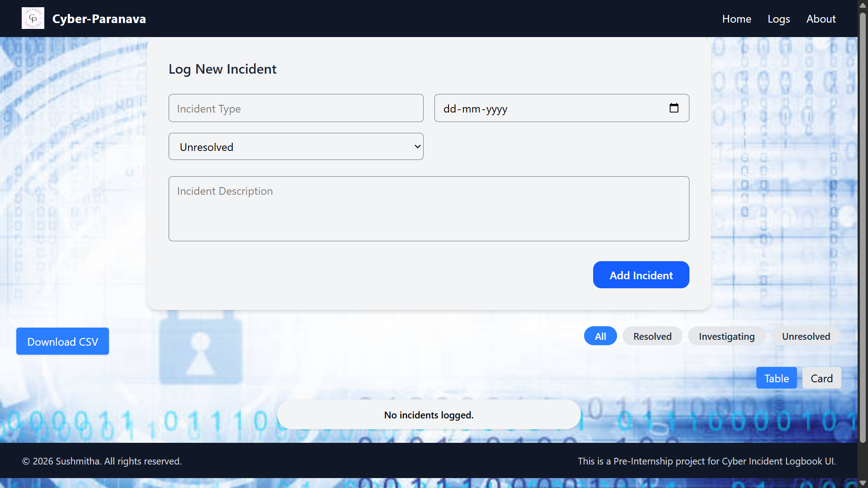The width and height of the screenshot is (868, 488).
Task: Open the About page link
Action: (821, 19)
